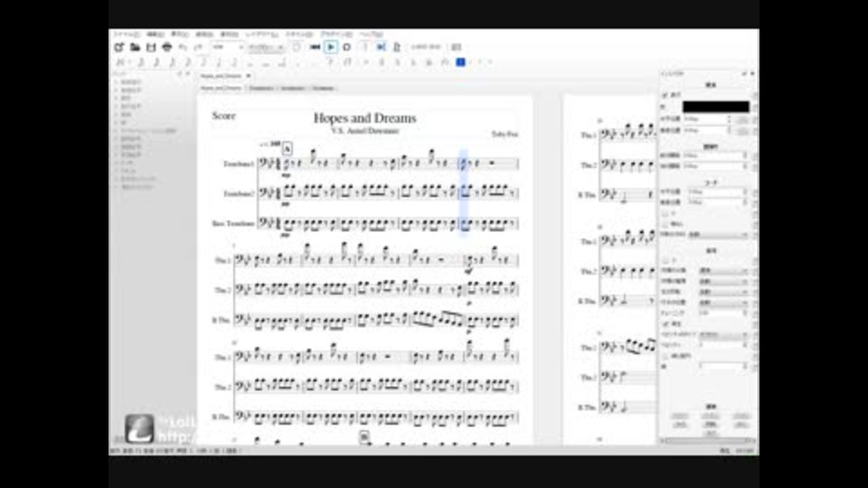Toggle pan score during playback icon

(x=381, y=48)
